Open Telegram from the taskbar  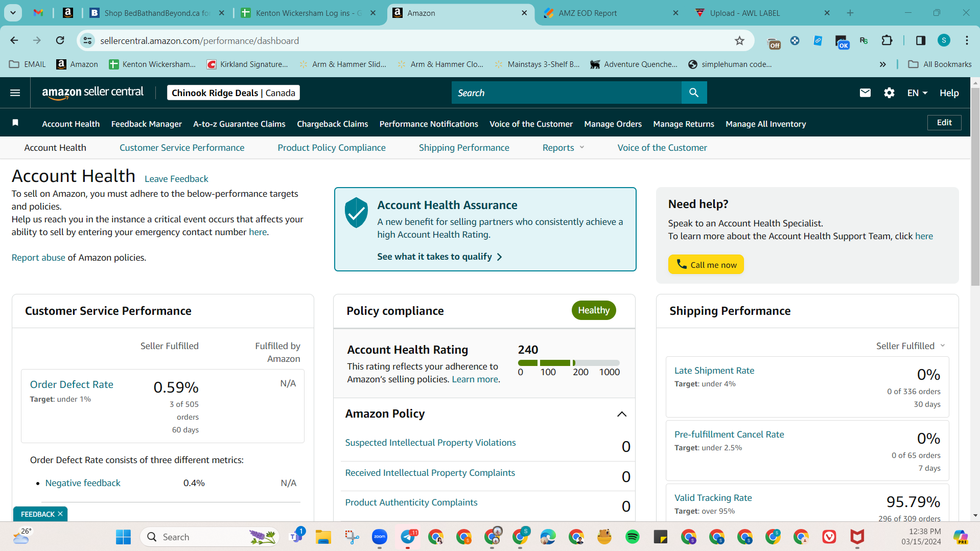(x=408, y=537)
